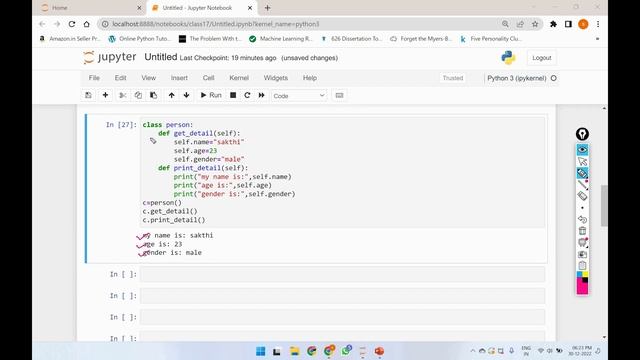This screenshot has height=360, width=640.
Task: Click the localhost:8888 address bar
Action: click(302, 24)
